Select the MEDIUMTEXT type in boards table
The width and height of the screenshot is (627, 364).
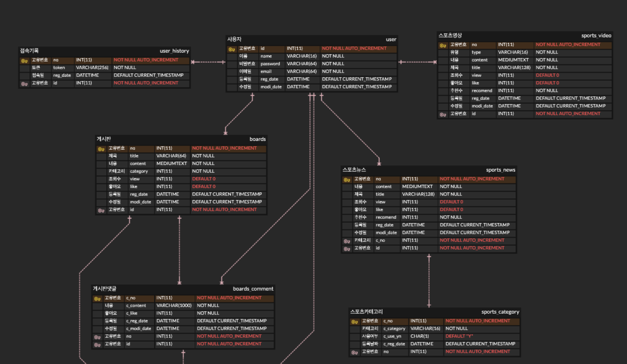click(x=171, y=163)
